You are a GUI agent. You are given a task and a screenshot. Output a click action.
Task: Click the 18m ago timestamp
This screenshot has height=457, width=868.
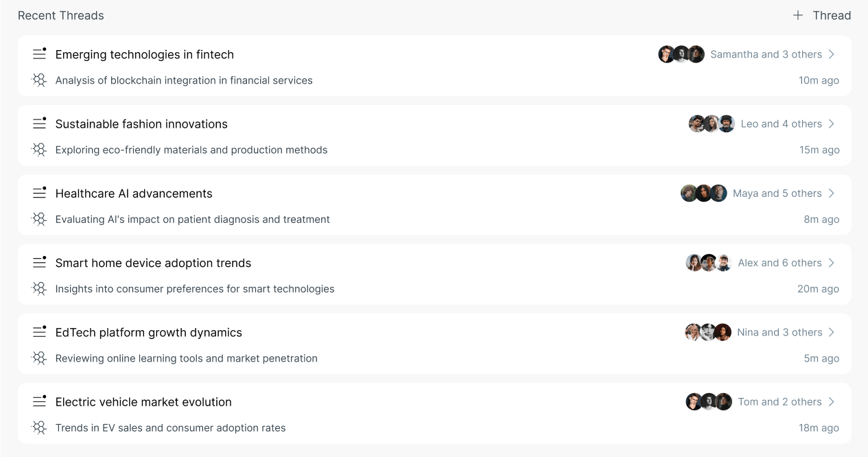[x=819, y=427]
